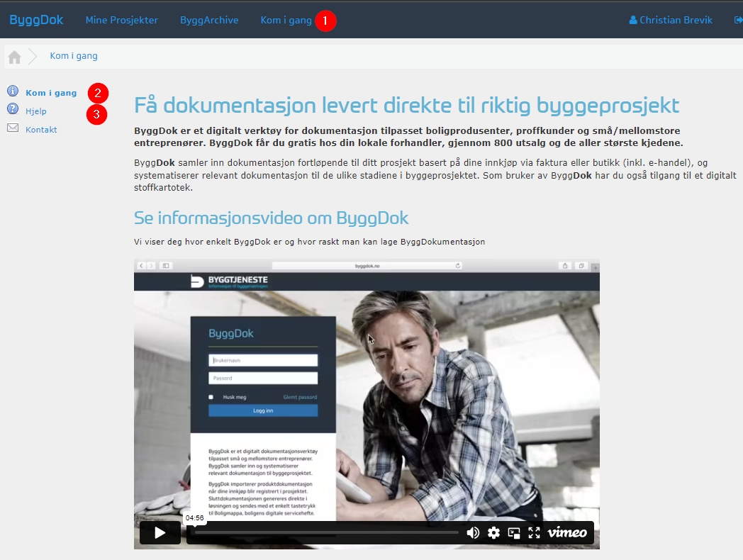This screenshot has width=743, height=560.
Task: Select Kom i gang in the top navigation bar
Action: [x=286, y=20]
